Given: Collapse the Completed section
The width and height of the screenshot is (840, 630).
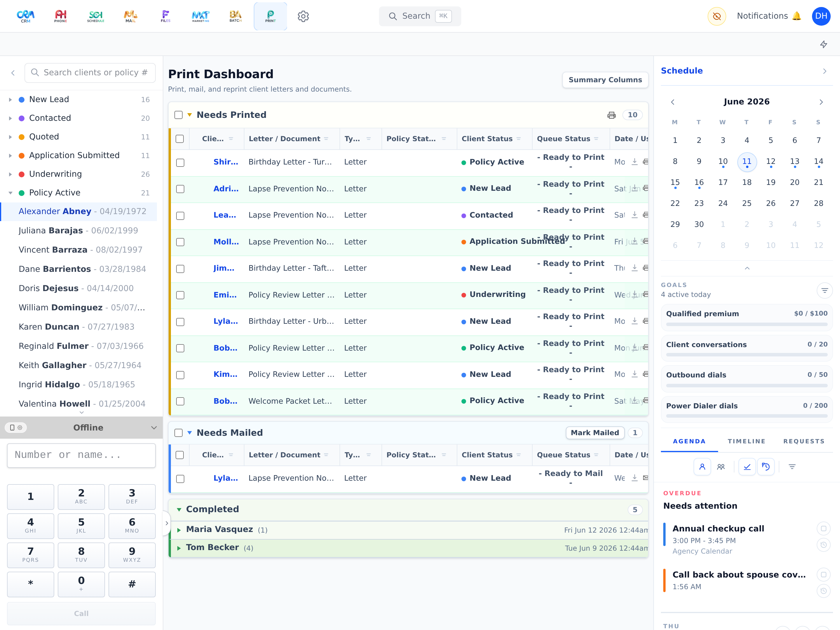Looking at the screenshot, I should pyautogui.click(x=179, y=510).
